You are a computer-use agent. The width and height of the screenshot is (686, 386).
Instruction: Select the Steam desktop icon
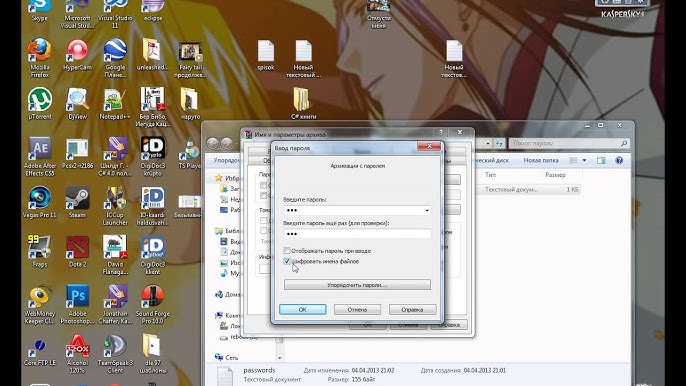tap(77, 202)
